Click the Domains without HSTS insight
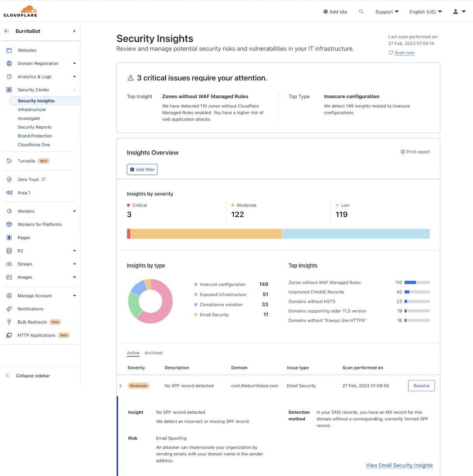 [x=312, y=302]
